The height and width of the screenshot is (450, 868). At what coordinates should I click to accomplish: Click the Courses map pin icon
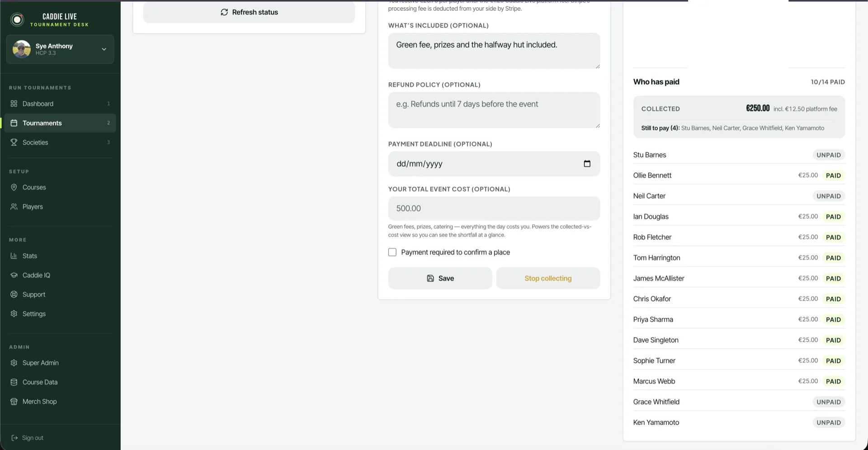(x=14, y=187)
